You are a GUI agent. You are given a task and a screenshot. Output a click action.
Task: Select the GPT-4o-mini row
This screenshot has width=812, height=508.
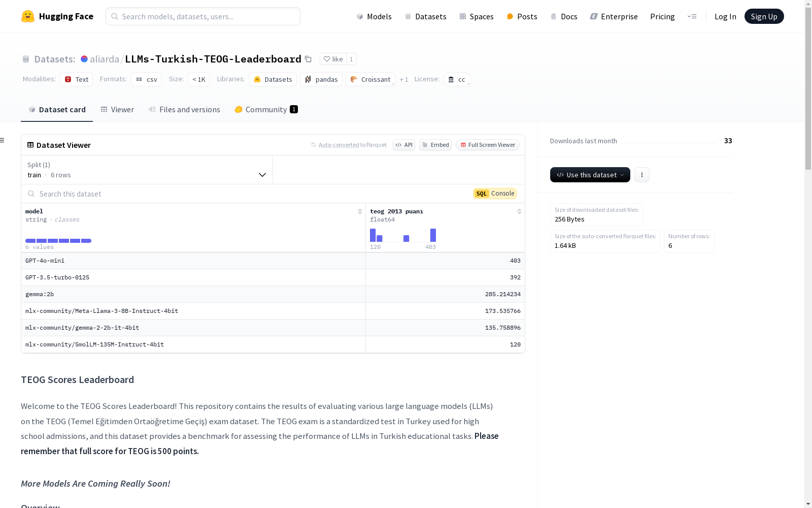(273, 261)
